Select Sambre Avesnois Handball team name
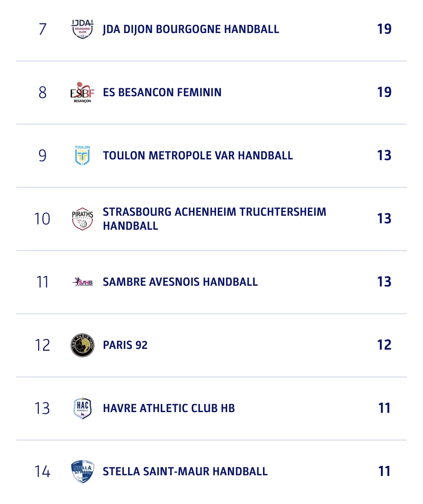This screenshot has width=423, height=504. [180, 282]
